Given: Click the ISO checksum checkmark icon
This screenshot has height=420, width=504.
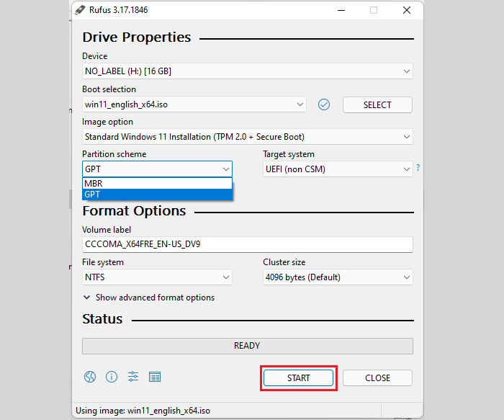Looking at the screenshot, I should [324, 104].
